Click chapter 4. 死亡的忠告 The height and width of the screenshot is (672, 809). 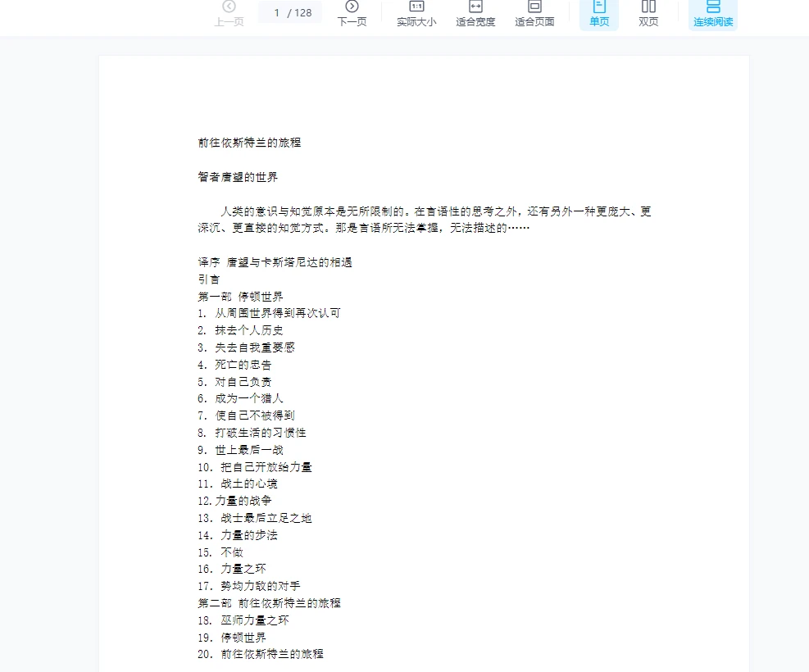(234, 366)
